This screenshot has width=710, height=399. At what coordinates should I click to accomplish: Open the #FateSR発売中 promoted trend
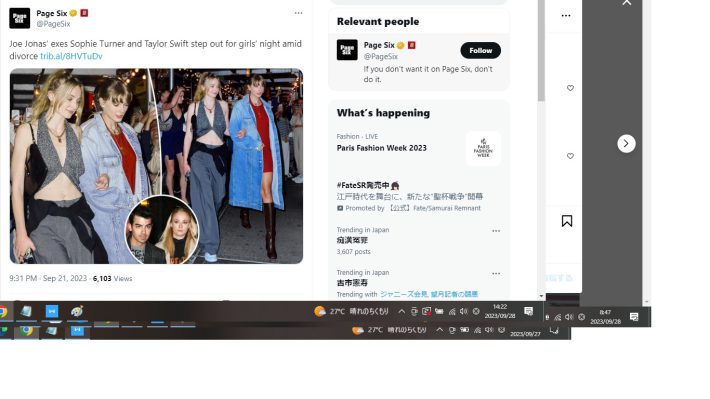click(x=368, y=185)
